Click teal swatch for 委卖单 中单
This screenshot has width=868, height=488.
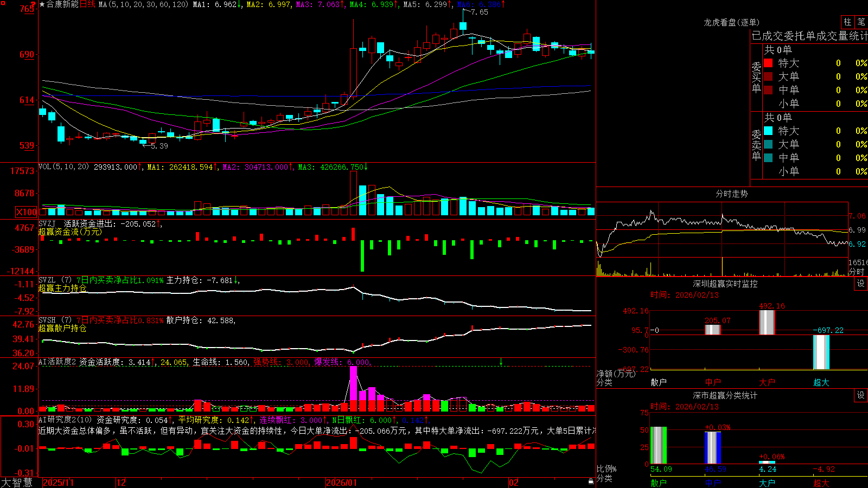point(768,157)
